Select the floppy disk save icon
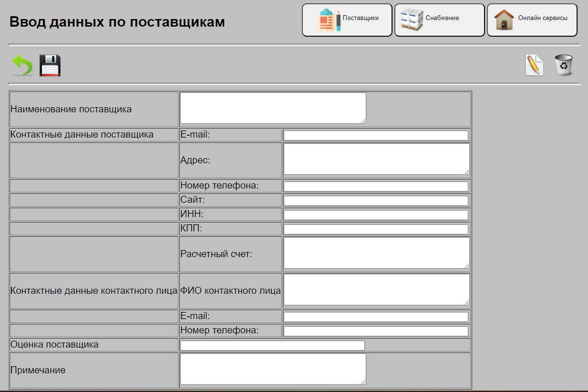Viewport: 588px width, 392px height. tap(50, 65)
